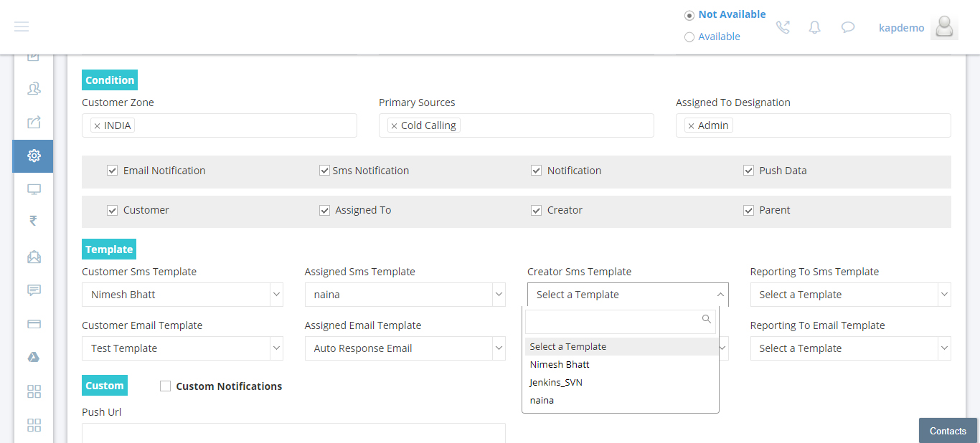
Task: Select the Available radio button
Action: point(689,37)
